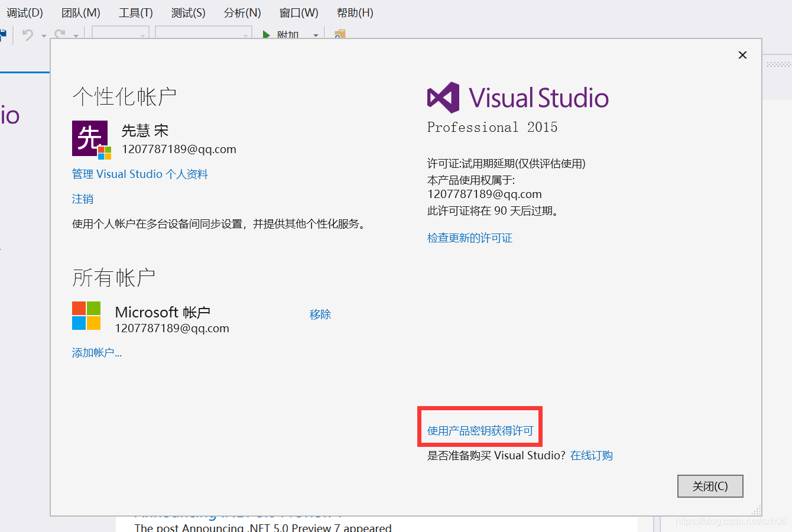Click the 检查更新的许可证 link
The width and height of the screenshot is (792, 532).
470,238
